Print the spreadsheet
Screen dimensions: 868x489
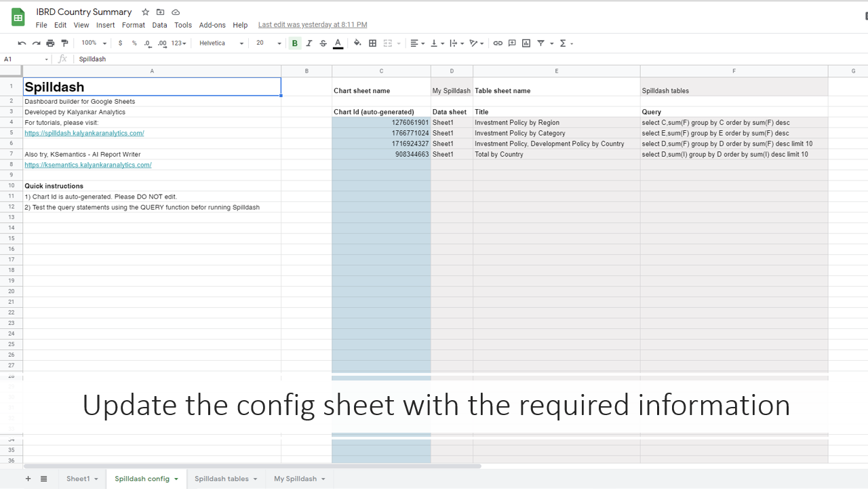click(x=50, y=43)
